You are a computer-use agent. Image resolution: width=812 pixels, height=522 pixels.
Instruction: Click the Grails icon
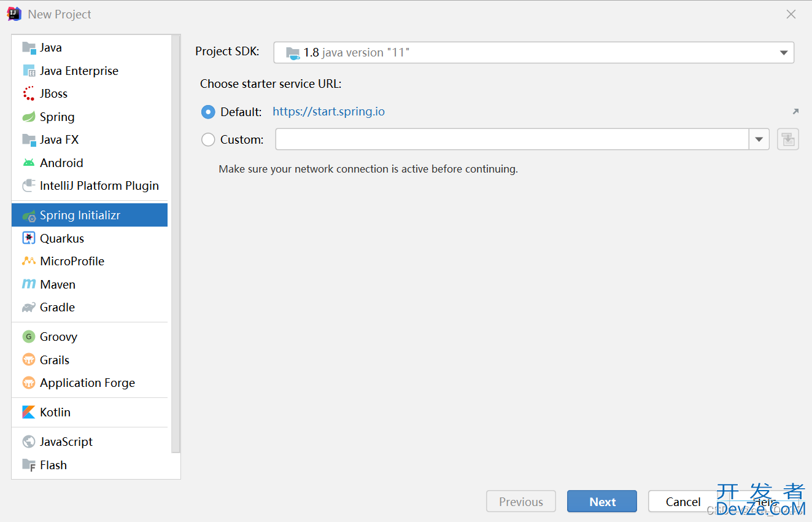(29, 360)
